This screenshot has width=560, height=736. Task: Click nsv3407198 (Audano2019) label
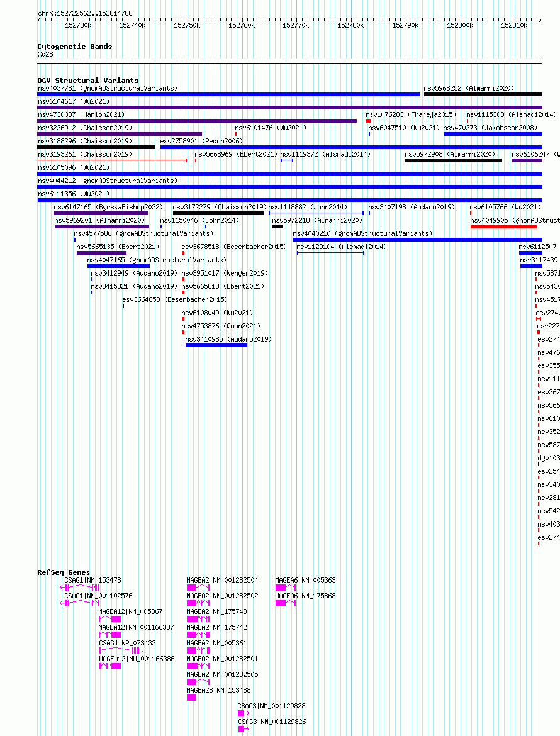[x=412, y=207]
